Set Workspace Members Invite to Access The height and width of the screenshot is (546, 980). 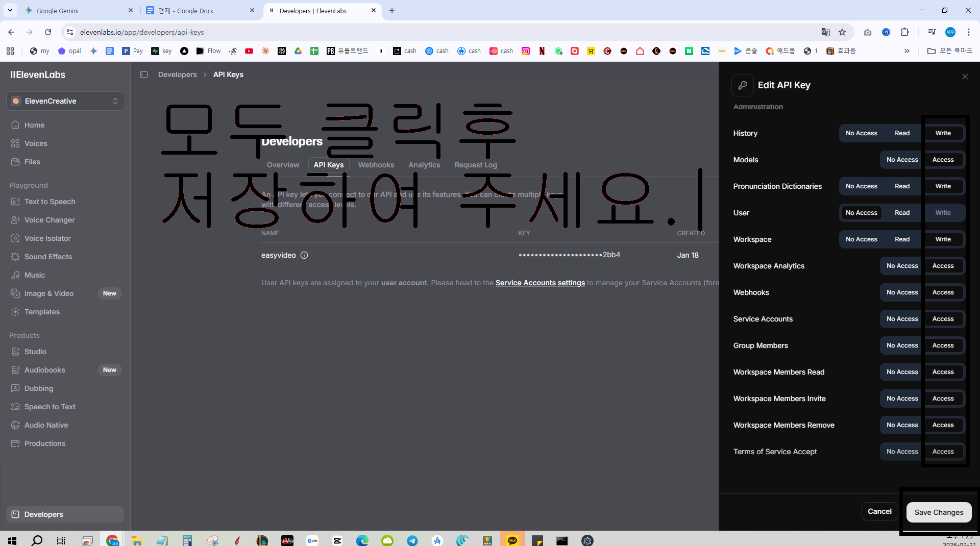(x=943, y=399)
